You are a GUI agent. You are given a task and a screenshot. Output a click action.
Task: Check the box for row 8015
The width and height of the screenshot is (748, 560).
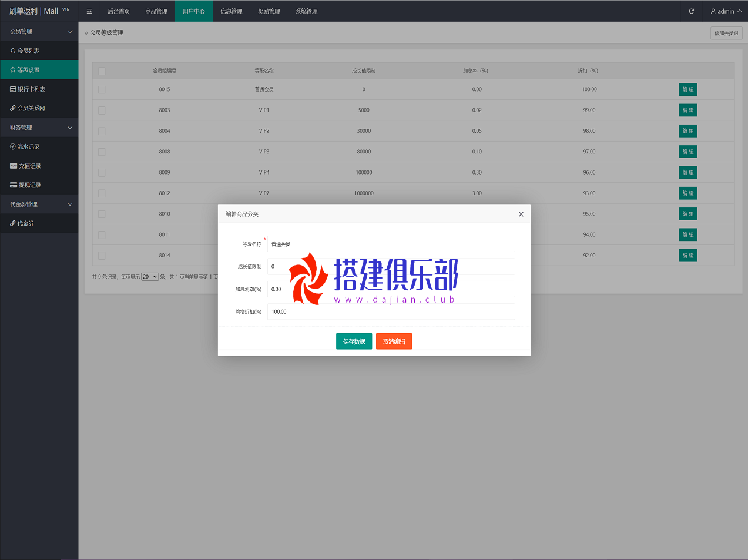point(102,90)
